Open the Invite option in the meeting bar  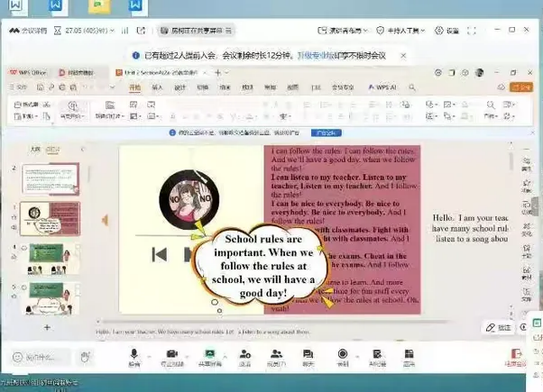244,358
